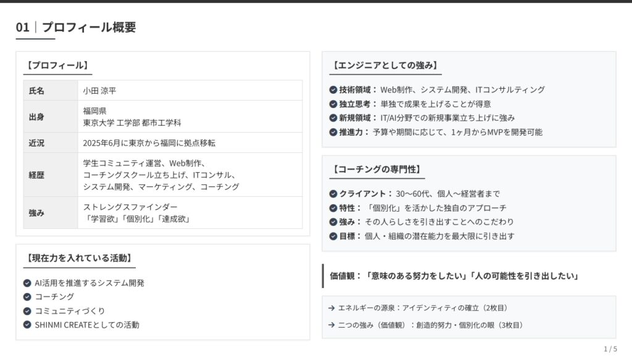The height and width of the screenshot is (364, 632).
Task: Click the arrow icon before エネルギーの源泉
Action: pyautogui.click(x=332, y=308)
